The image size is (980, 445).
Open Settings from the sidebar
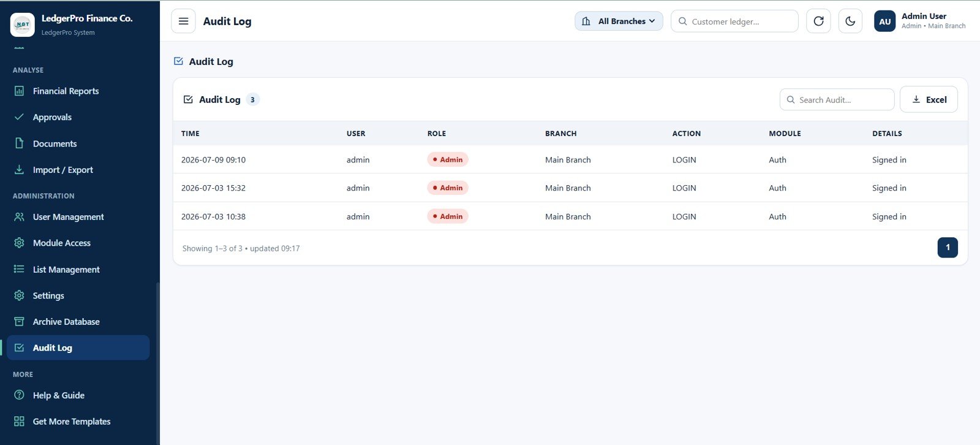point(78,295)
